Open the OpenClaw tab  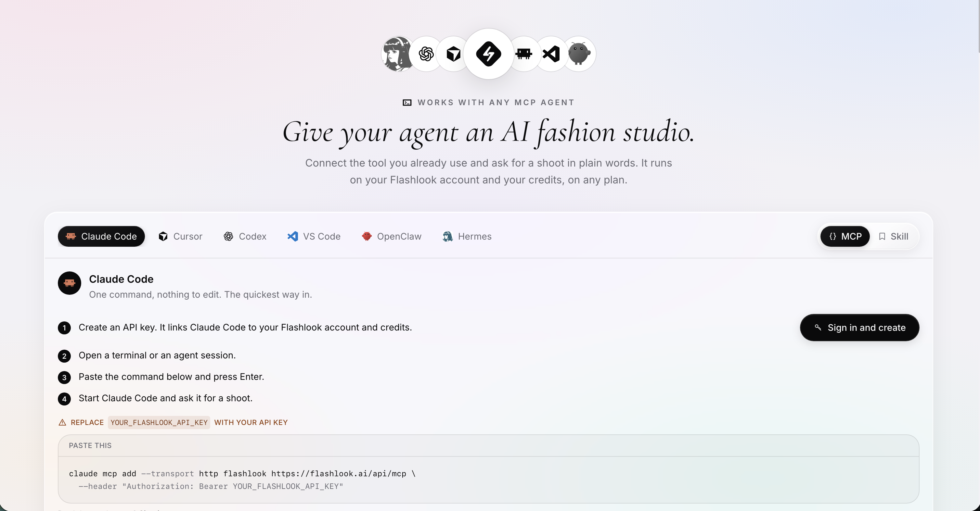tap(392, 236)
